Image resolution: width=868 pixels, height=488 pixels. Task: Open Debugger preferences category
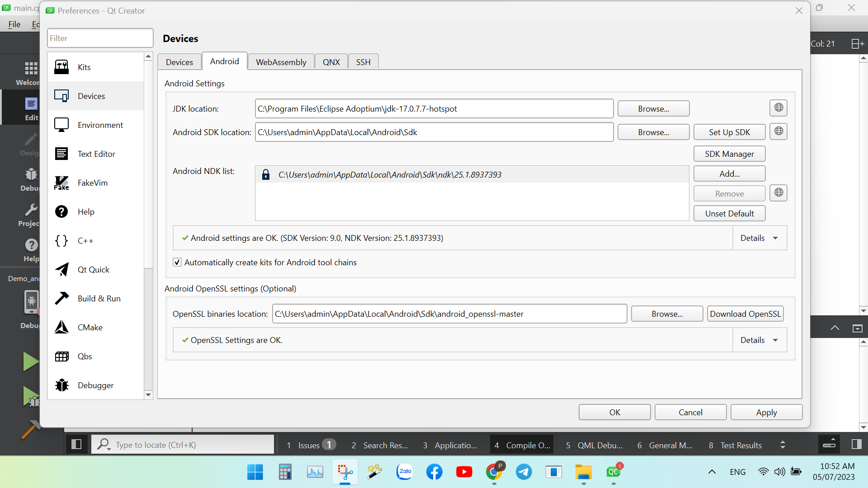click(95, 385)
